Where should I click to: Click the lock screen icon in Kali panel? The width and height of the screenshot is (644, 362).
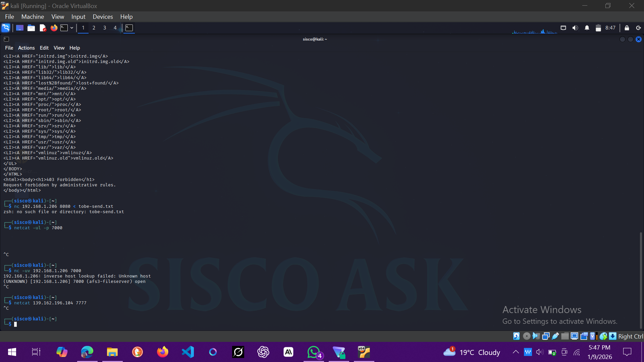(x=627, y=28)
